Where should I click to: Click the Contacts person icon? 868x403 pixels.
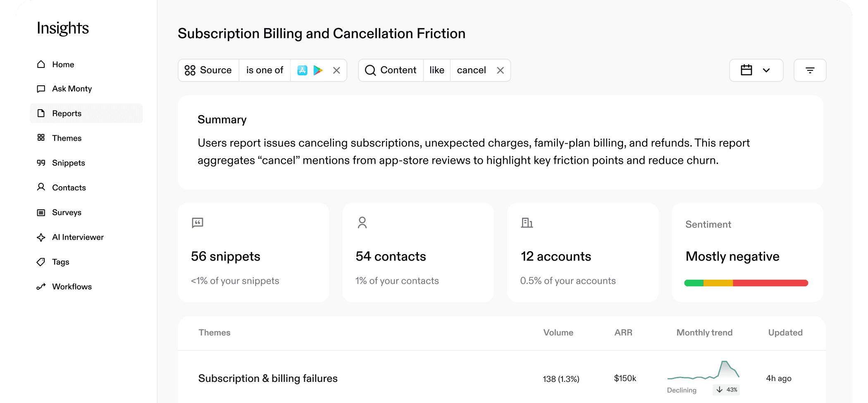(41, 187)
